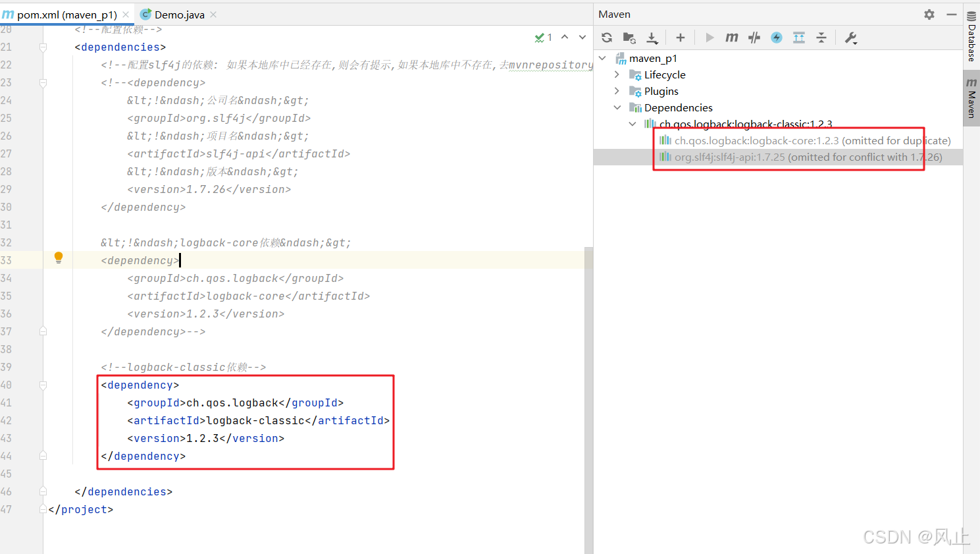
Task: Close the pom.xml editor tab
Action: (126, 14)
